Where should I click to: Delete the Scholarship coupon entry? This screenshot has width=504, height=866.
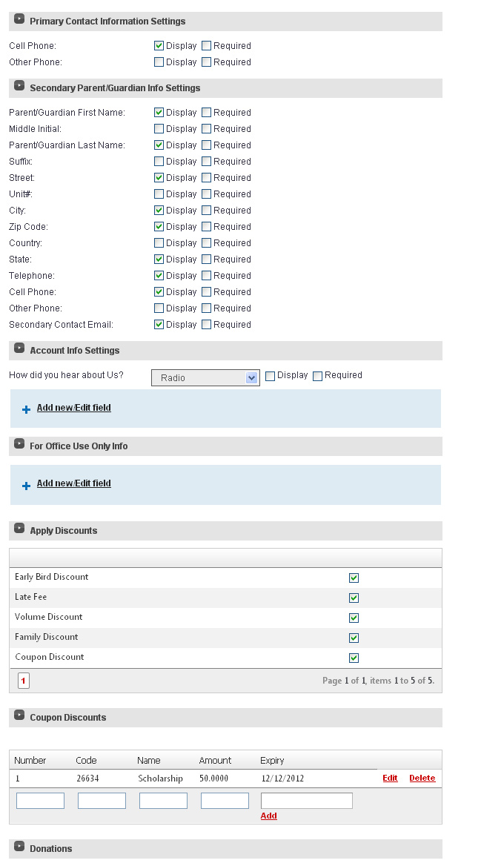pos(422,779)
